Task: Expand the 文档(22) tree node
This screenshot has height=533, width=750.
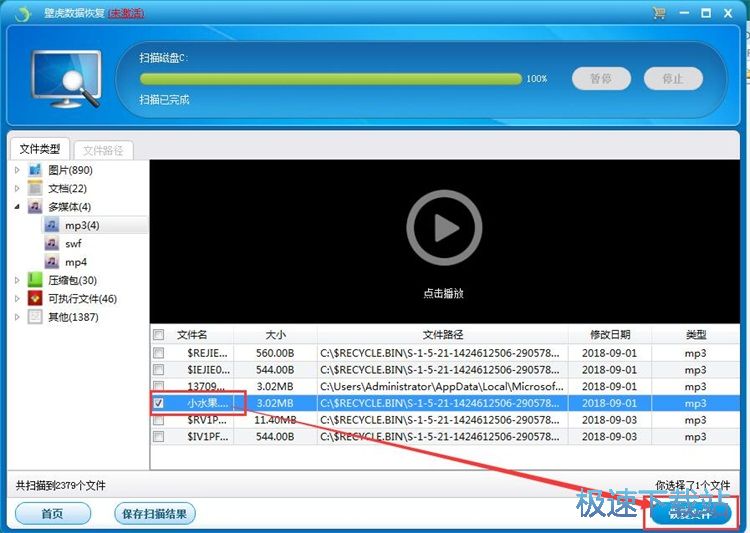Action: pyautogui.click(x=17, y=188)
